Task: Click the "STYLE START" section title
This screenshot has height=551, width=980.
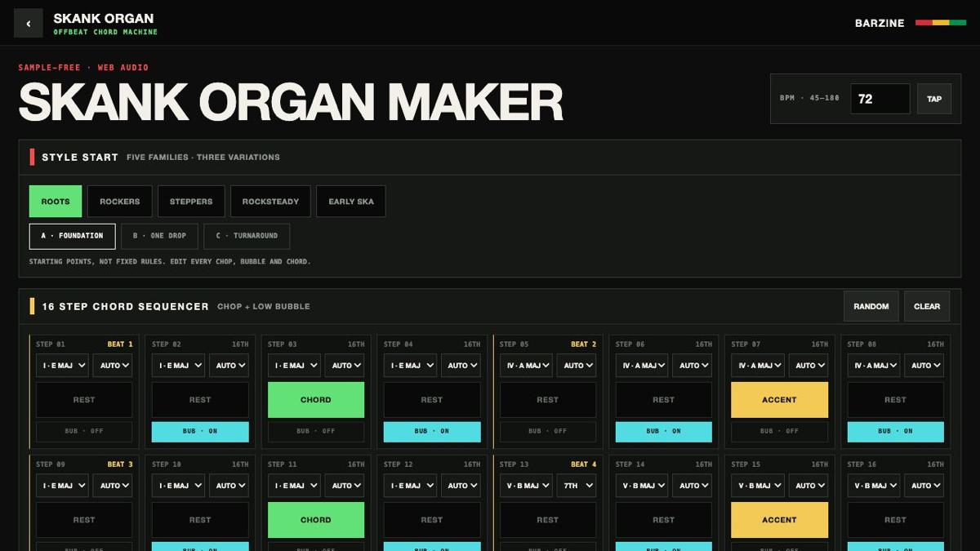Action: (x=80, y=158)
